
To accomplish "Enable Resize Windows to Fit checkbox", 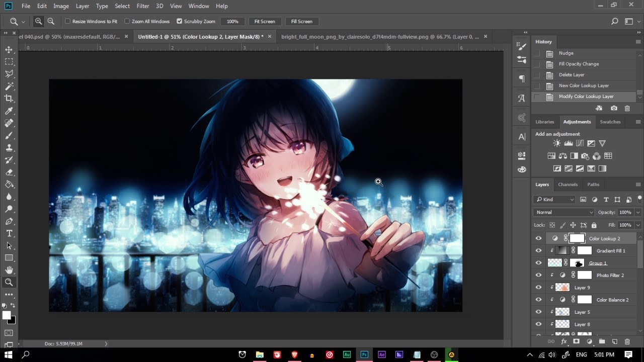I will coord(67,21).
